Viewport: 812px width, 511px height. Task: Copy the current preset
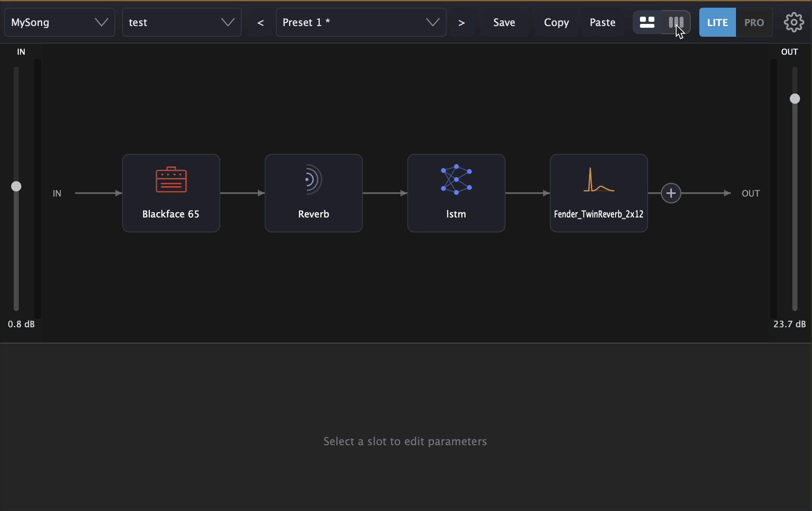coord(557,22)
